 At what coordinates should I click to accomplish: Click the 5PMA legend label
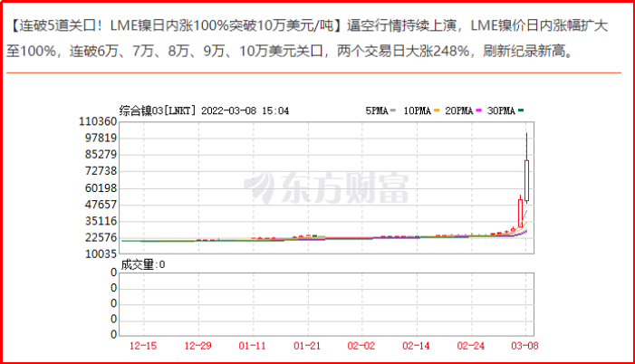pyautogui.click(x=377, y=110)
